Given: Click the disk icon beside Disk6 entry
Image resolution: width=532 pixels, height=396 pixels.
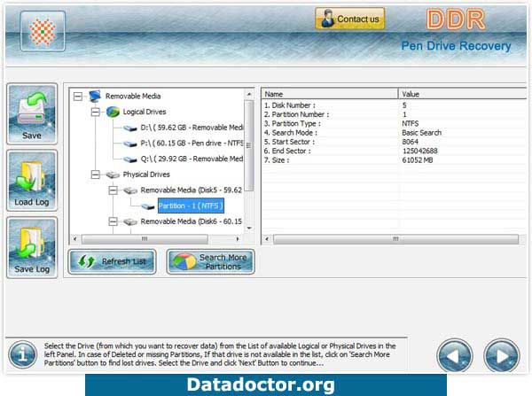Looking at the screenshot, I should pos(130,222).
